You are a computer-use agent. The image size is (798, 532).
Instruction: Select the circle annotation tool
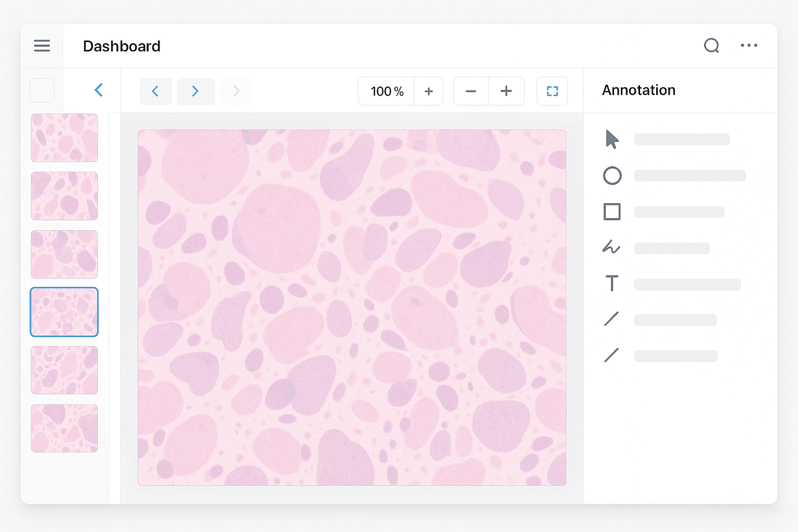[x=612, y=176]
